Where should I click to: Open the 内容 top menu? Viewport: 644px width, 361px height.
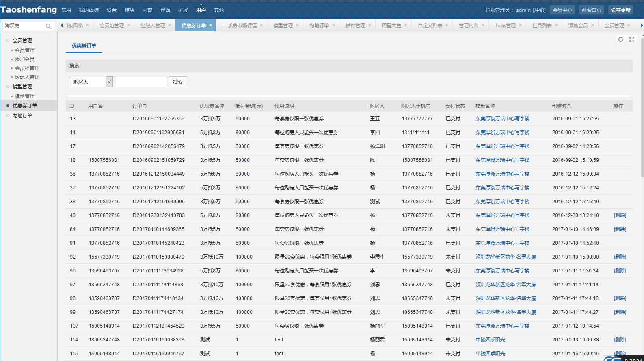point(147,10)
